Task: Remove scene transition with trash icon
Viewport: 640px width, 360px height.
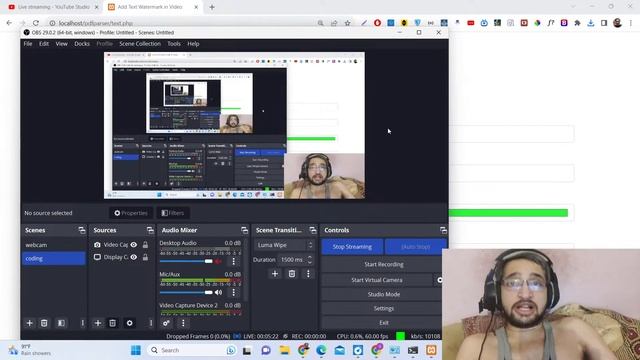Action: click(x=291, y=273)
